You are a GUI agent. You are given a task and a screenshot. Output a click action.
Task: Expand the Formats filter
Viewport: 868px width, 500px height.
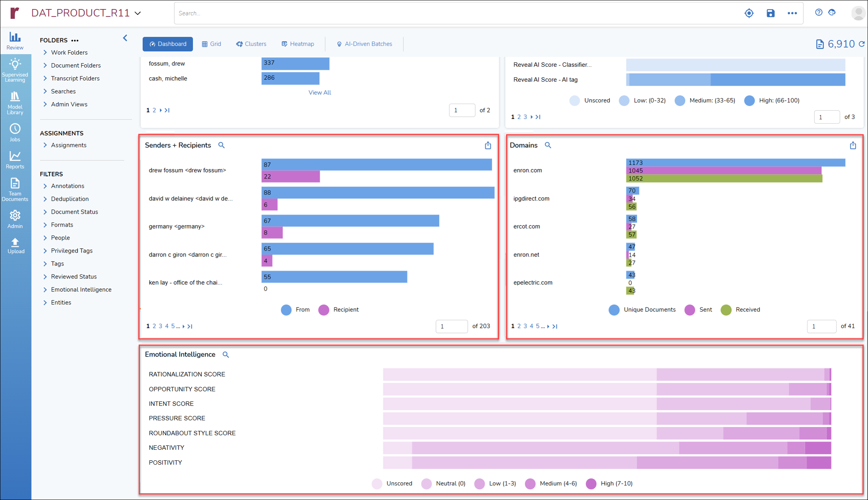[x=45, y=225]
